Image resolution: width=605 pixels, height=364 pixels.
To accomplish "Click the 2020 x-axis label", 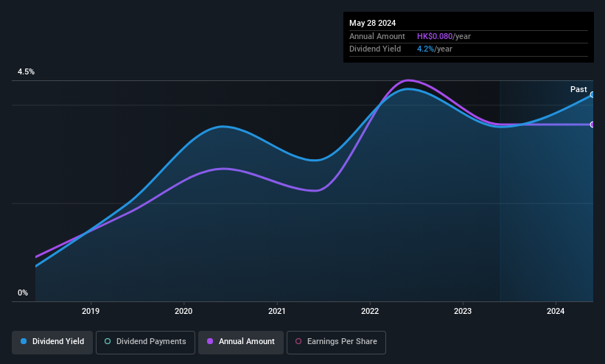I will pyautogui.click(x=183, y=311).
